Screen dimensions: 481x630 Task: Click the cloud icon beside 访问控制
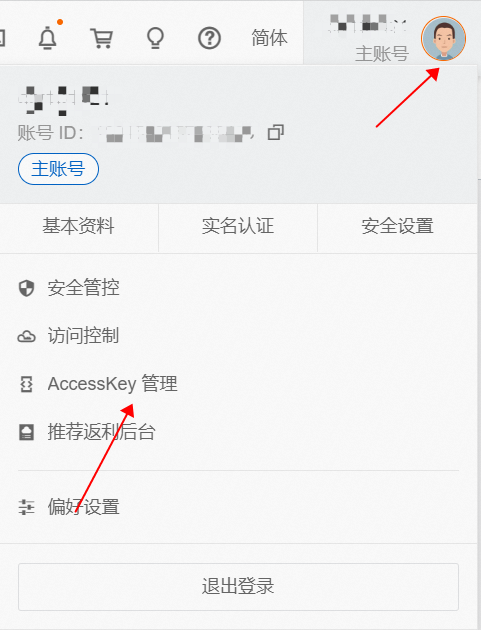[27, 336]
